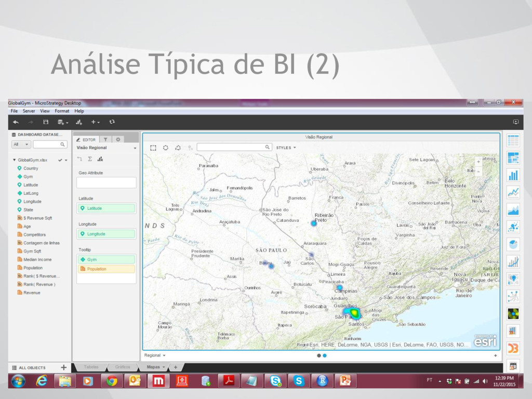Click the Presentation mode icon in the dark toolbar
The image size is (532, 399).
[x=516, y=122]
